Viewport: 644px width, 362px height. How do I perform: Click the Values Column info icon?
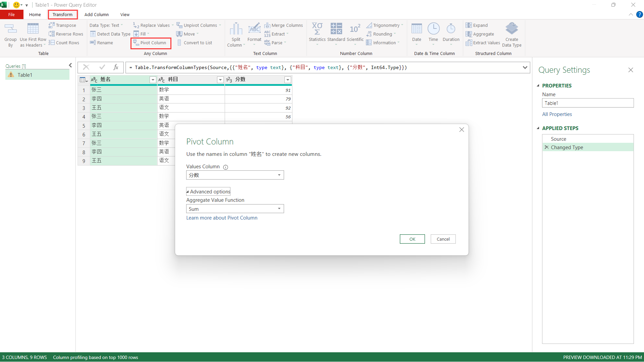226,167
